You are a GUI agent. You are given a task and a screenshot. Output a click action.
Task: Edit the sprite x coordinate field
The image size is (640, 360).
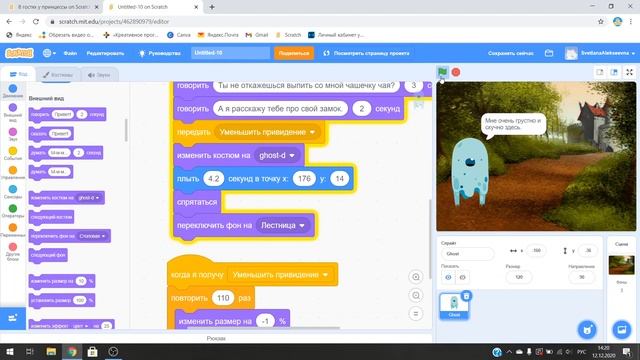tap(536, 251)
